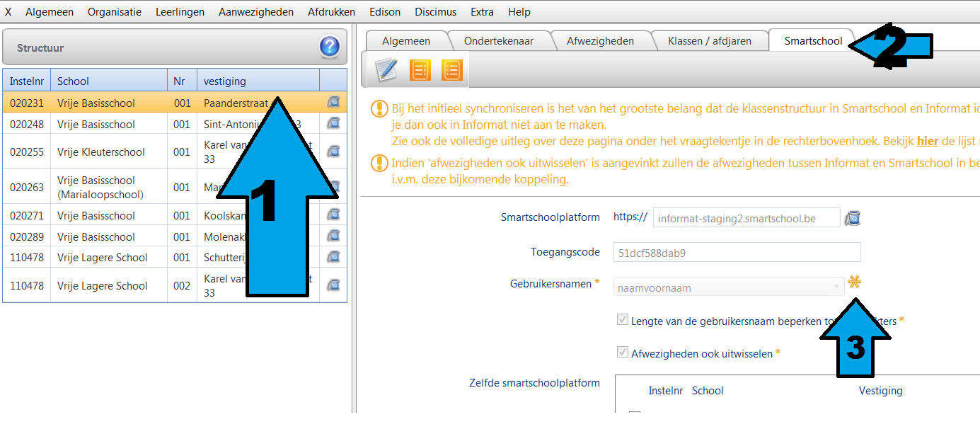Select the row with Instelnr 020248

(175, 124)
